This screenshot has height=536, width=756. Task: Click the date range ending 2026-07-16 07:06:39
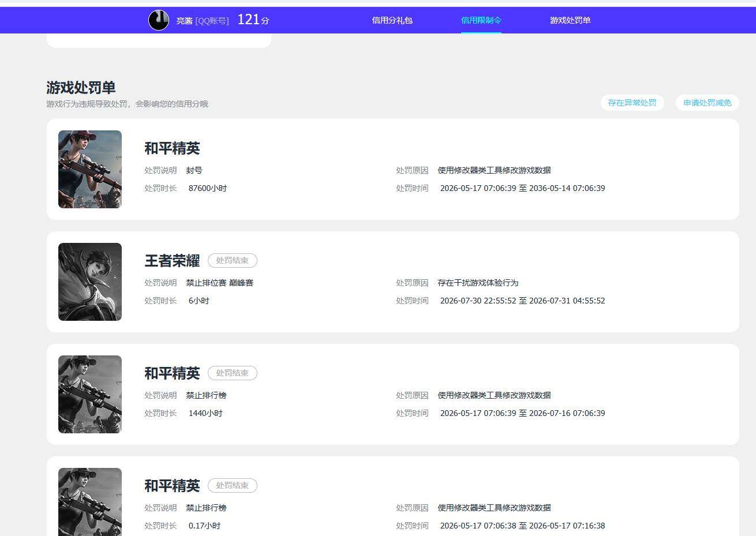[522, 413]
